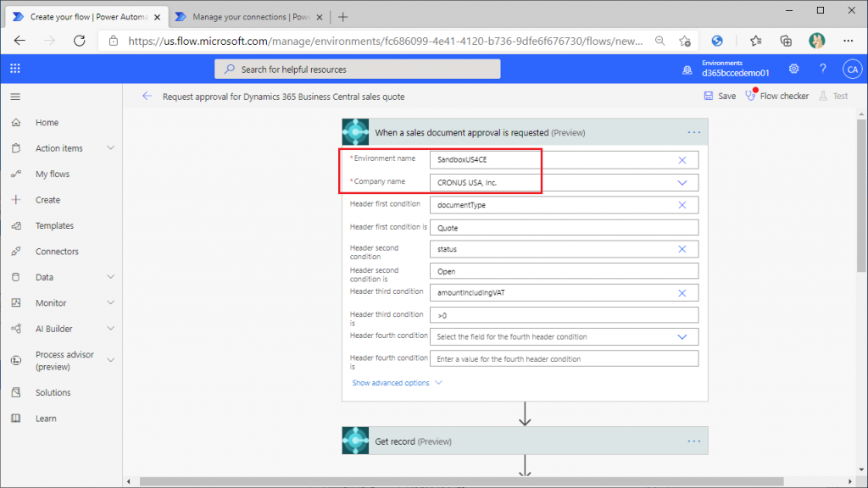
Task: Clear the Header second condition status value
Action: coord(682,249)
